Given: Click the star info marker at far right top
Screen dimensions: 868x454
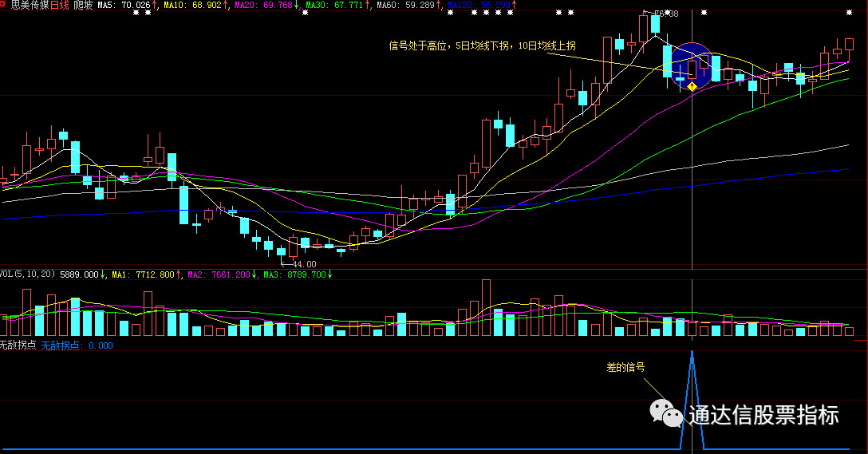Looking at the screenshot, I should [849, 12].
